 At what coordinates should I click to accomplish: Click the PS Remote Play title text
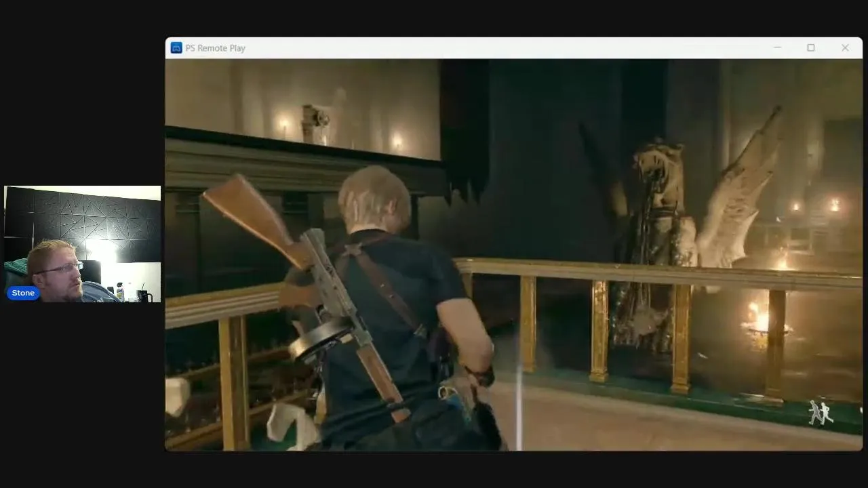[x=215, y=48]
